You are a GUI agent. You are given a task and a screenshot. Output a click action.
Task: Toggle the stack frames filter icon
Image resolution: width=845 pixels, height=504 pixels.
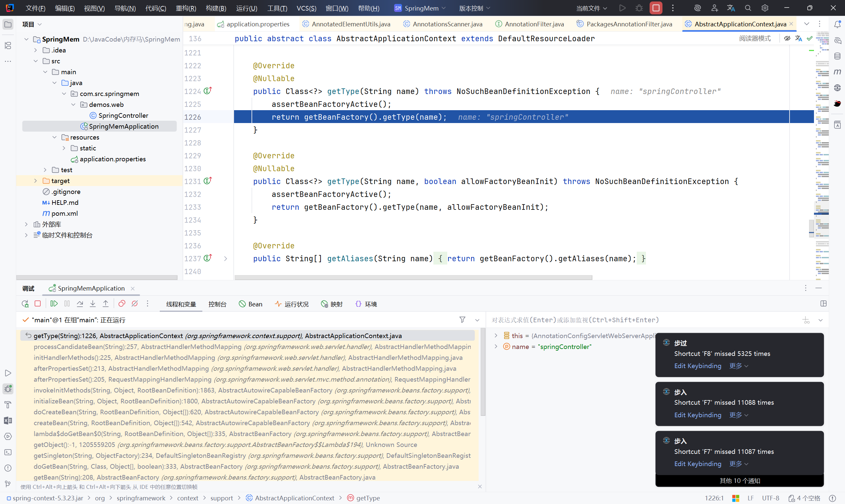coord(462,320)
